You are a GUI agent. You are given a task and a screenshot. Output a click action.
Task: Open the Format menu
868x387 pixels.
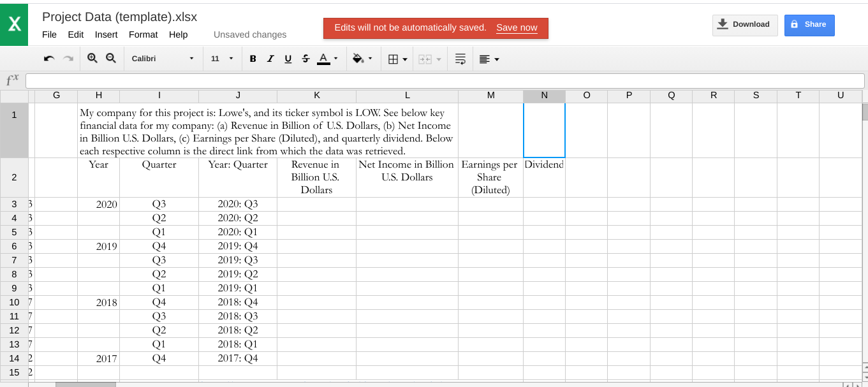(143, 34)
